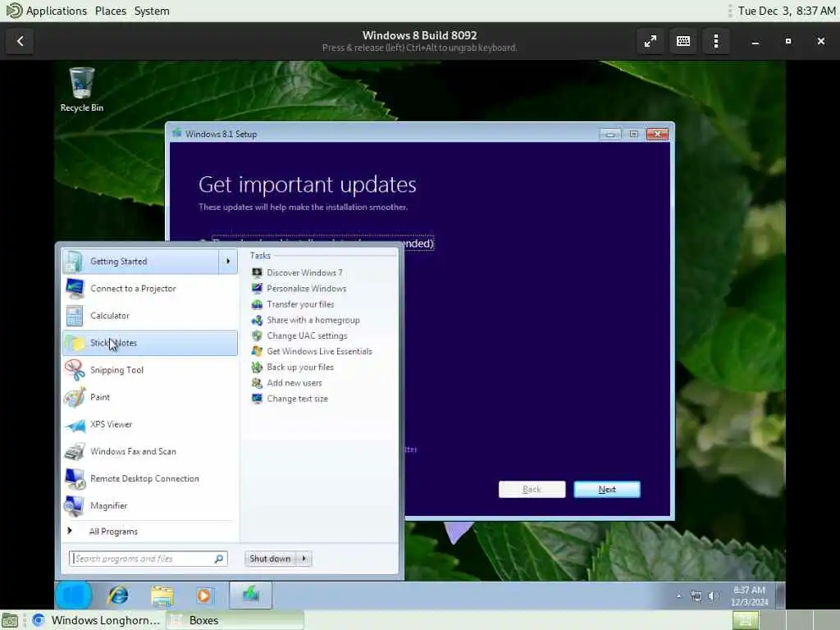
Task: Click the Windows Setup taskbar icon
Action: (x=251, y=596)
